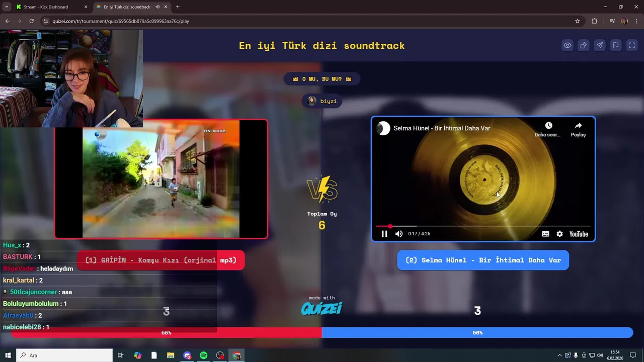The image size is (644, 362).
Task: Click the YouTube channel avatar icon
Action: tap(383, 128)
